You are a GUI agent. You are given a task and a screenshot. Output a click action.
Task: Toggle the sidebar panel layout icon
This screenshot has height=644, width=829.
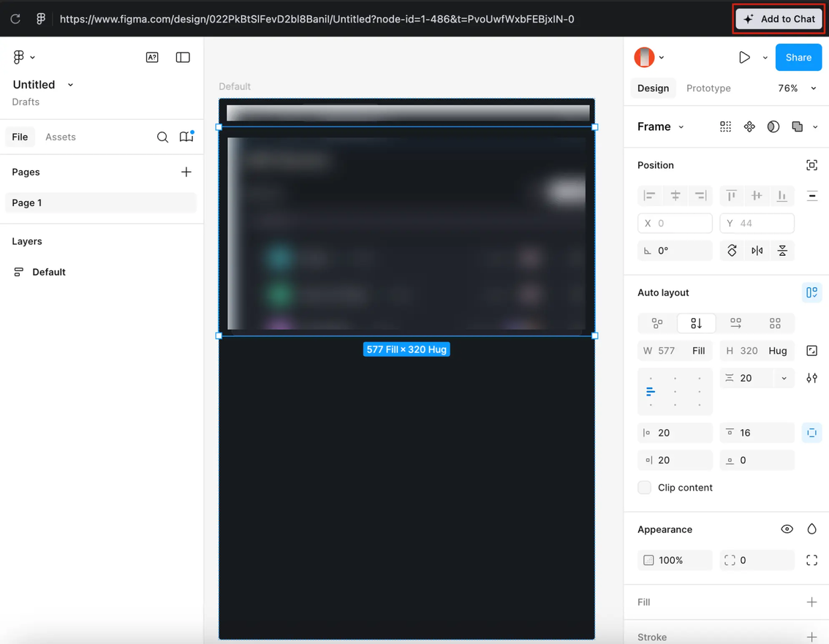(183, 57)
